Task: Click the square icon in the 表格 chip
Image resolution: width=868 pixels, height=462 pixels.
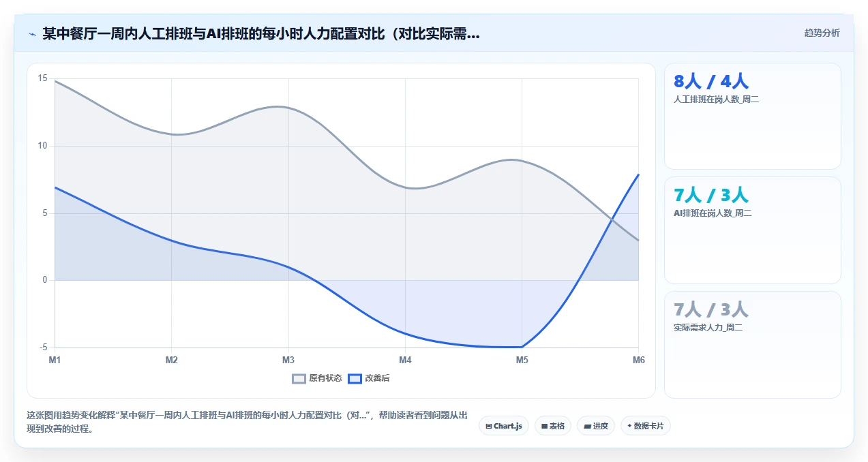Action: point(545,426)
